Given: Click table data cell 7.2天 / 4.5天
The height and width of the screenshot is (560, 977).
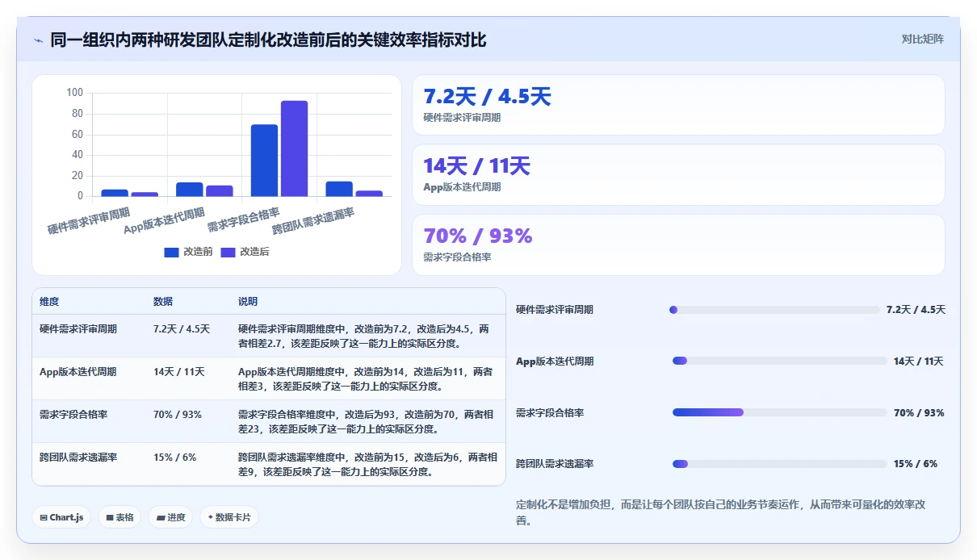Looking at the screenshot, I should [182, 329].
